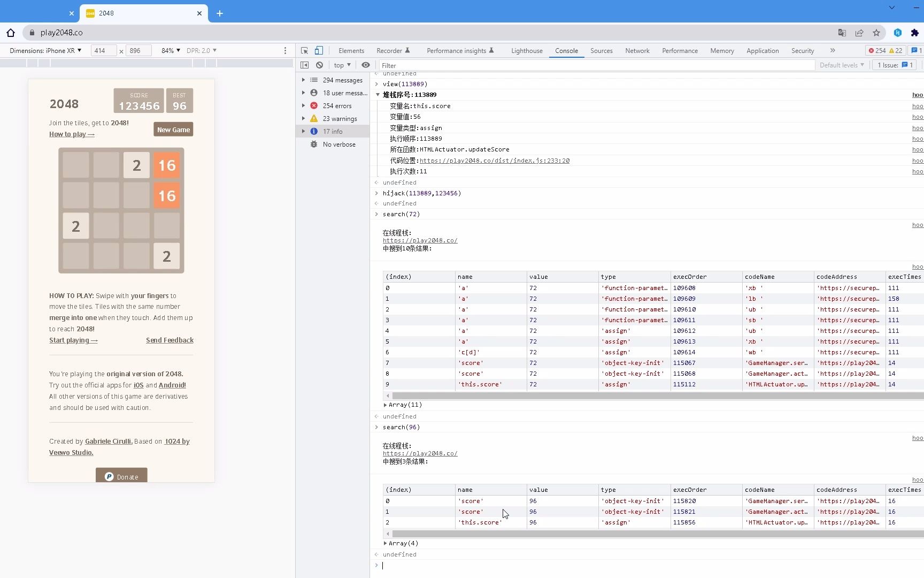Image resolution: width=924 pixels, height=578 pixels.
Task: Click the 1 Issue badge
Action: pos(895,65)
